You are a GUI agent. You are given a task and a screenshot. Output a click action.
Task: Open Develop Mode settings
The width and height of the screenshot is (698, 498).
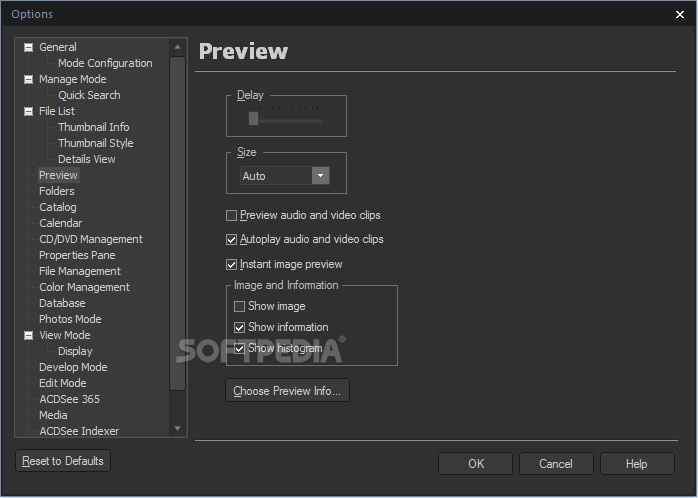pos(73,367)
